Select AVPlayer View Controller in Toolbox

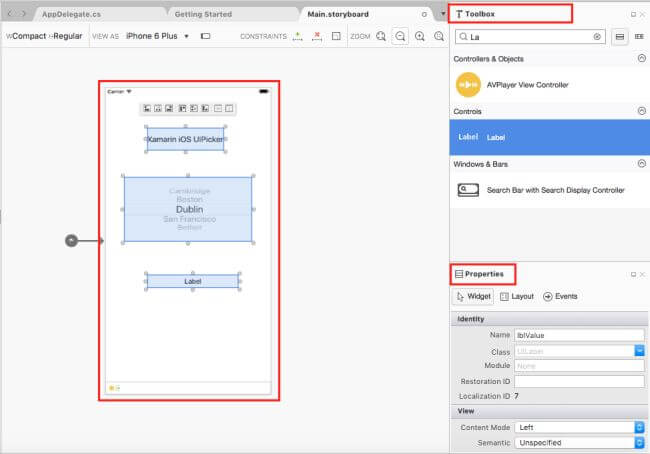550,85
